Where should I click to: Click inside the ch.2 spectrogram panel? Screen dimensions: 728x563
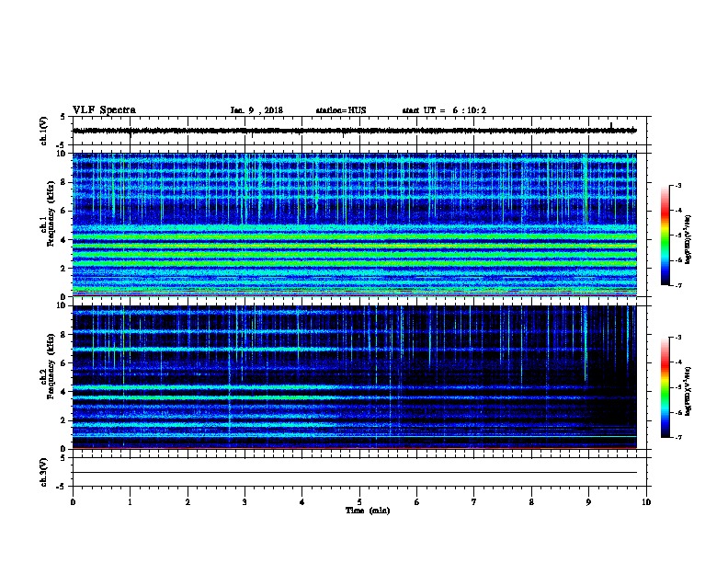point(354,377)
